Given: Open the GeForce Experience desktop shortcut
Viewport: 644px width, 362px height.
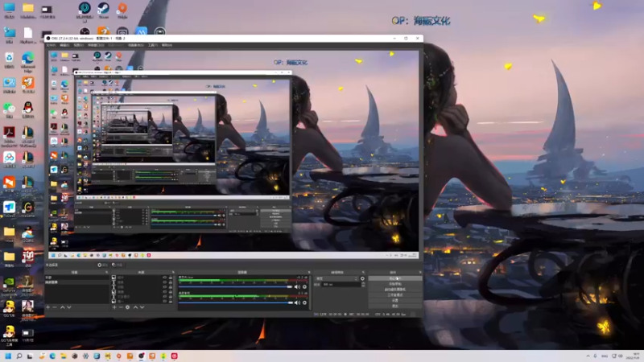Looking at the screenshot, I should pos(9,286).
